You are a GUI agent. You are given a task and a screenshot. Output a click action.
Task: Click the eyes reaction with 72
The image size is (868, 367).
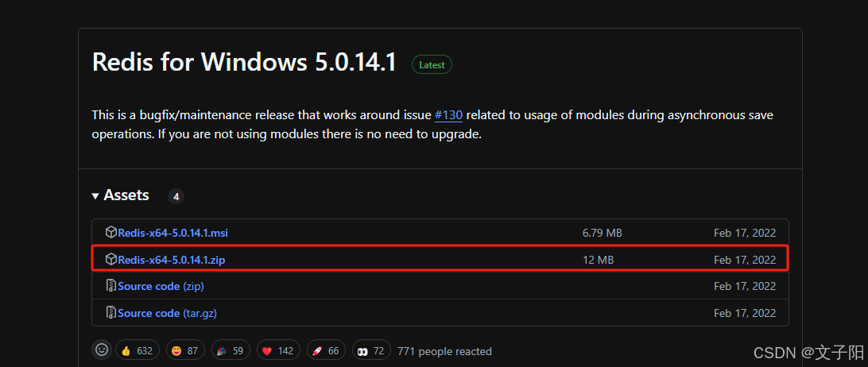(x=371, y=350)
